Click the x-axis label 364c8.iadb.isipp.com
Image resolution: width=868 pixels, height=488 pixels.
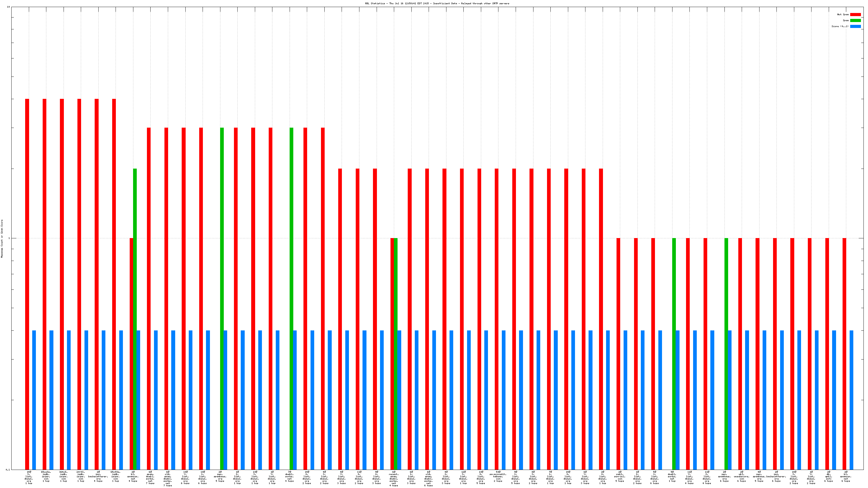tap(63, 476)
